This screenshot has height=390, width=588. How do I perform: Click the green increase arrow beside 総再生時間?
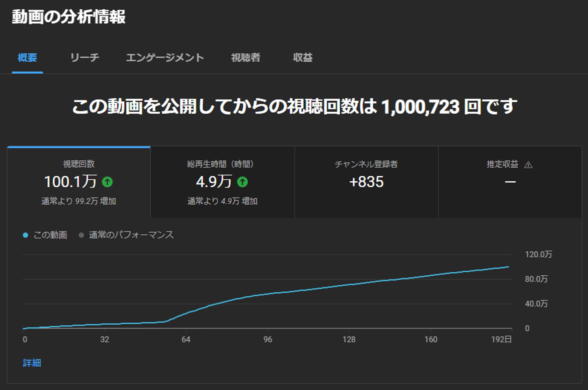243,182
